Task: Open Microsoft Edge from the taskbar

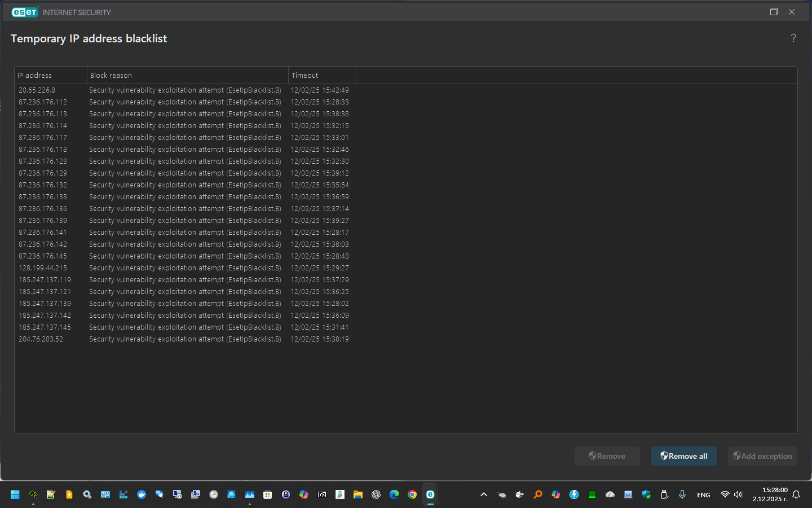Action: tap(394, 494)
